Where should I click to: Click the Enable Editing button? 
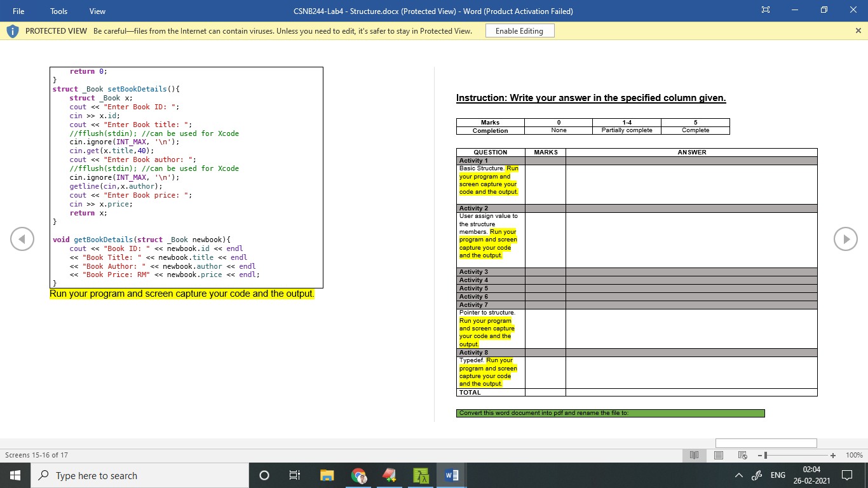519,30
